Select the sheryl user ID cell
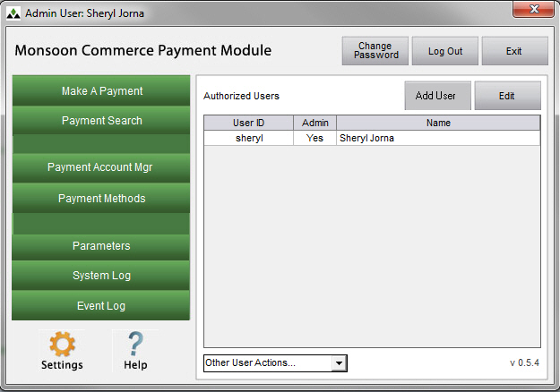Screen dimensions: 560x392 pos(249,138)
